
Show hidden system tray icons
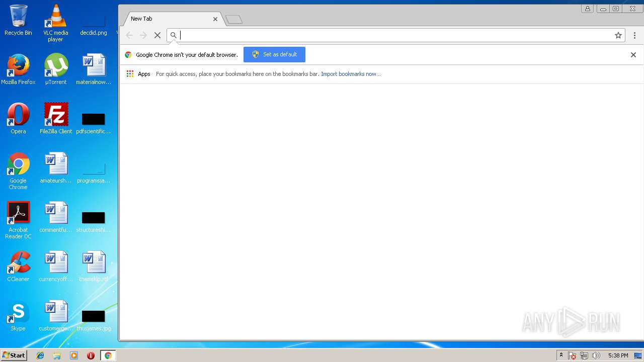[561, 355]
